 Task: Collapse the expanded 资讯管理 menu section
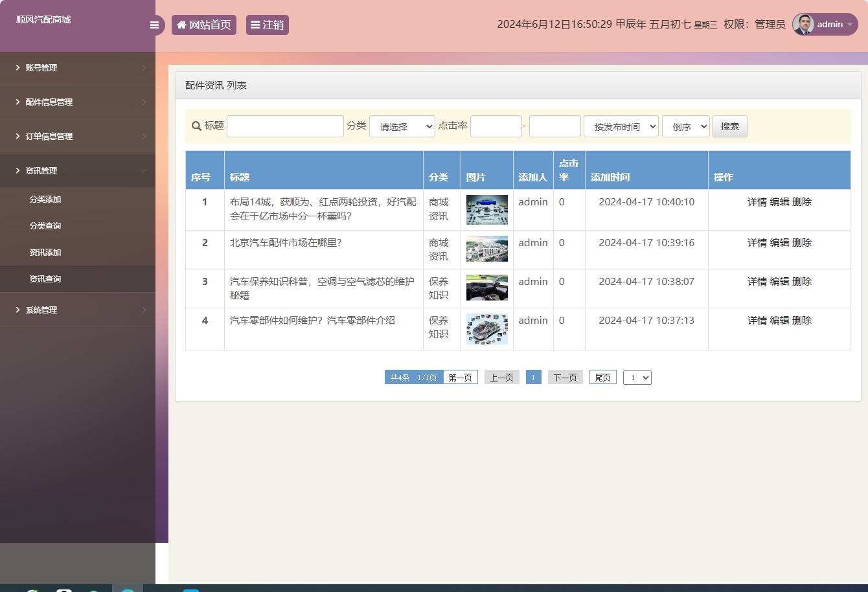point(78,170)
